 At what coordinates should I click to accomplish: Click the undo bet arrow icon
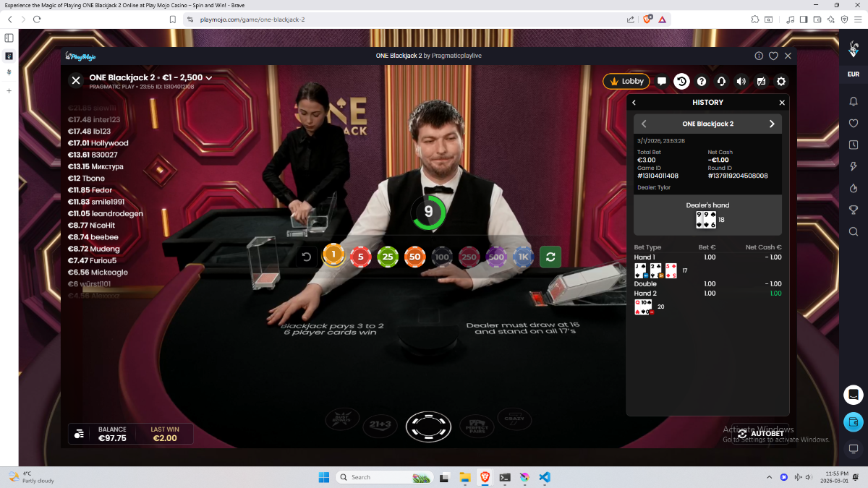[307, 257]
